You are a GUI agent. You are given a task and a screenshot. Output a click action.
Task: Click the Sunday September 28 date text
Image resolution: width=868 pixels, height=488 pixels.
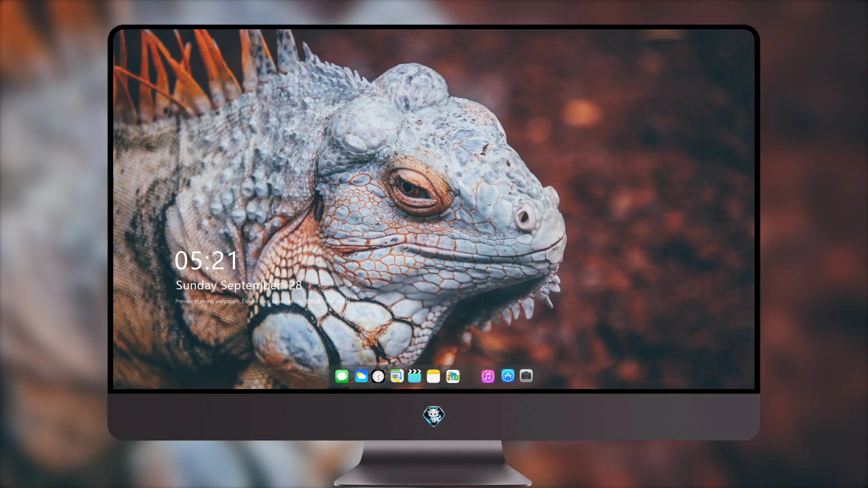click(x=238, y=286)
